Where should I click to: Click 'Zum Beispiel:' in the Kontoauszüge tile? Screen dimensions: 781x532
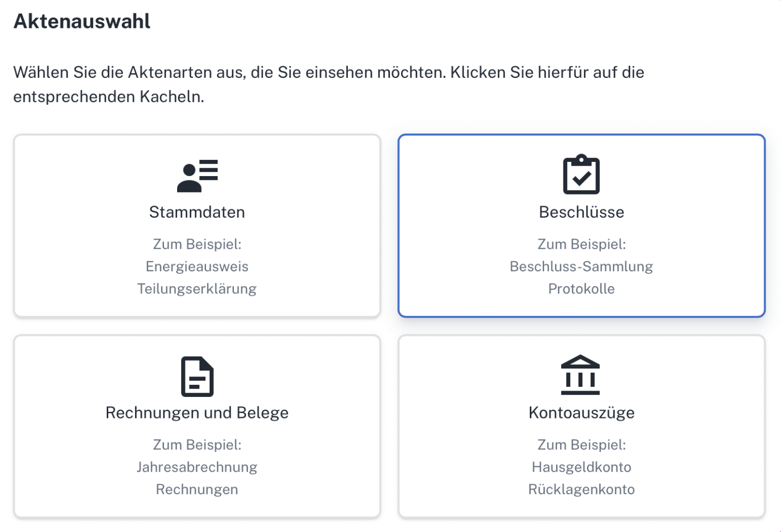581,445
